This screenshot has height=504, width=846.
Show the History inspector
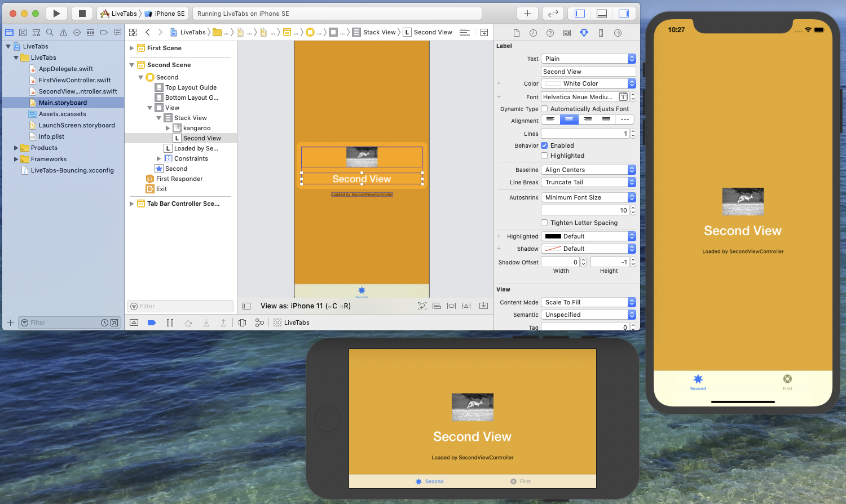(x=533, y=33)
